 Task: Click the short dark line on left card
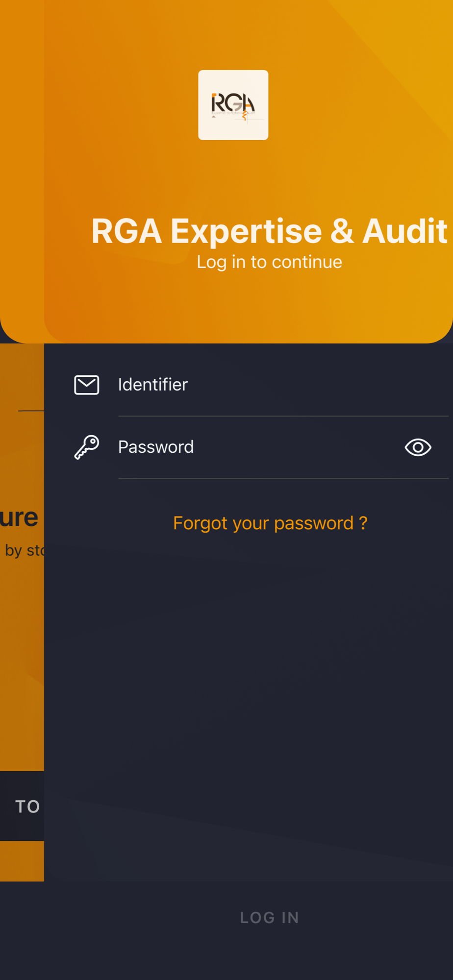pyautogui.click(x=31, y=411)
